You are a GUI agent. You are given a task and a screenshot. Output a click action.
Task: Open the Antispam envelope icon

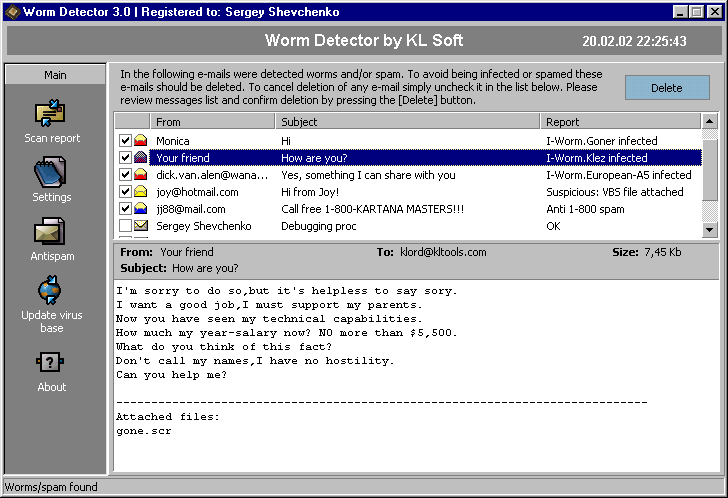[49, 231]
